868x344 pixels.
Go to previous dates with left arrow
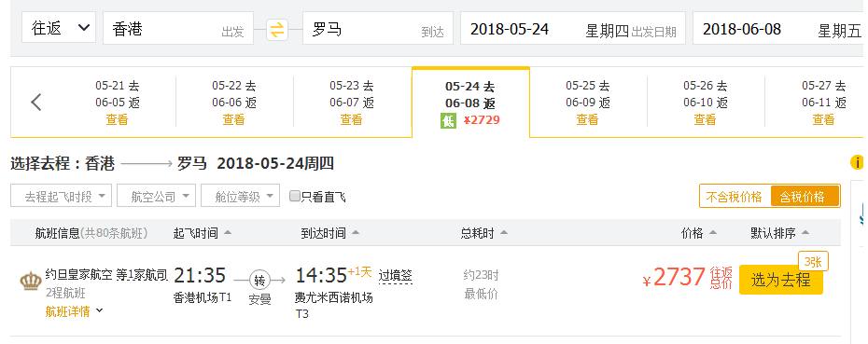(36, 102)
